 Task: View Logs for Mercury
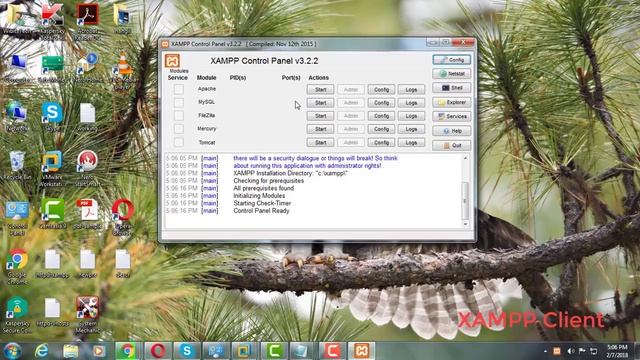click(x=411, y=129)
